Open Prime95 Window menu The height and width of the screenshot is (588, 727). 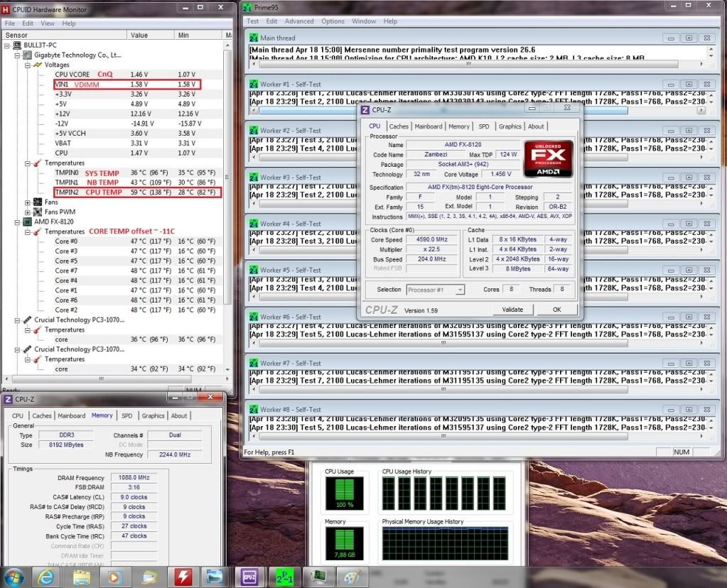click(364, 21)
